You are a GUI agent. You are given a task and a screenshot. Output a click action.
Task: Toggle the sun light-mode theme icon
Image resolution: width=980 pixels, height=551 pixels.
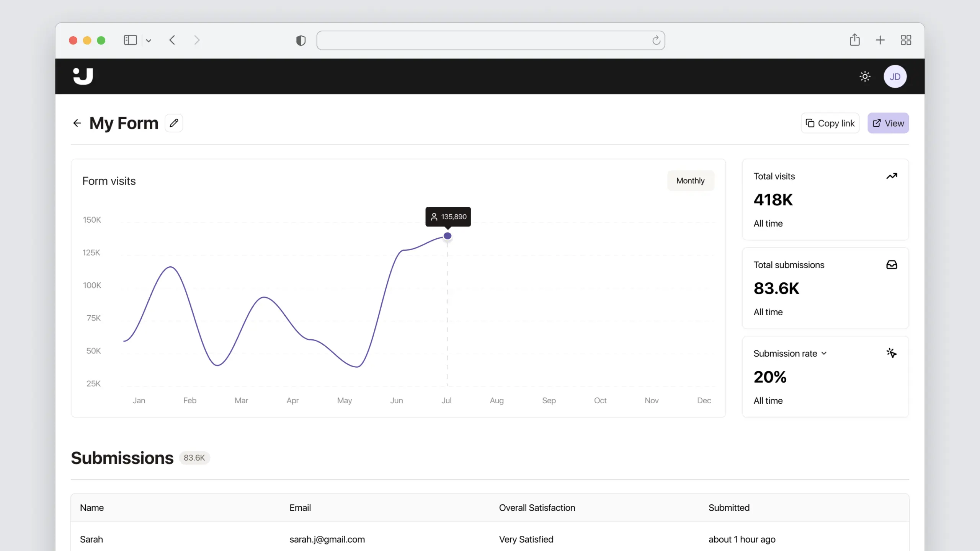(x=865, y=77)
